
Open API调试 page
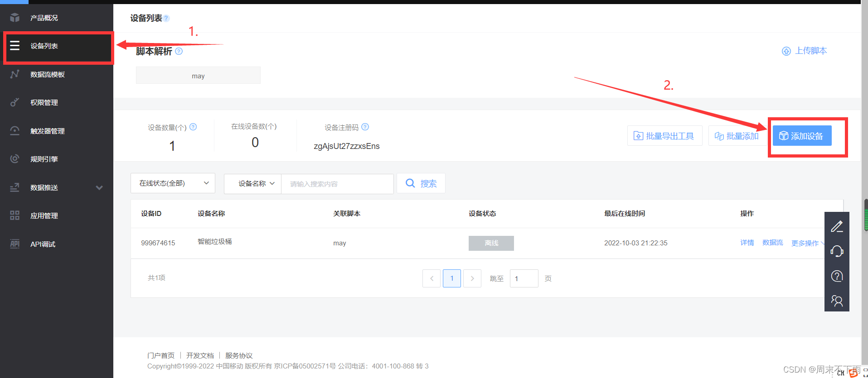pyautogui.click(x=43, y=244)
